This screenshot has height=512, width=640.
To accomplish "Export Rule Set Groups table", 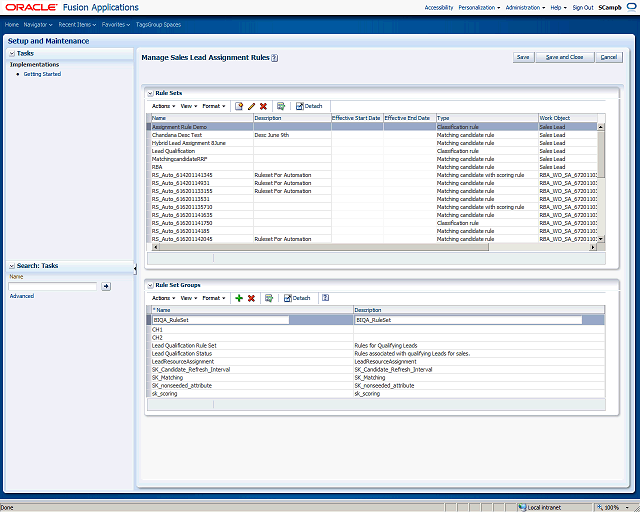I will (x=269, y=298).
